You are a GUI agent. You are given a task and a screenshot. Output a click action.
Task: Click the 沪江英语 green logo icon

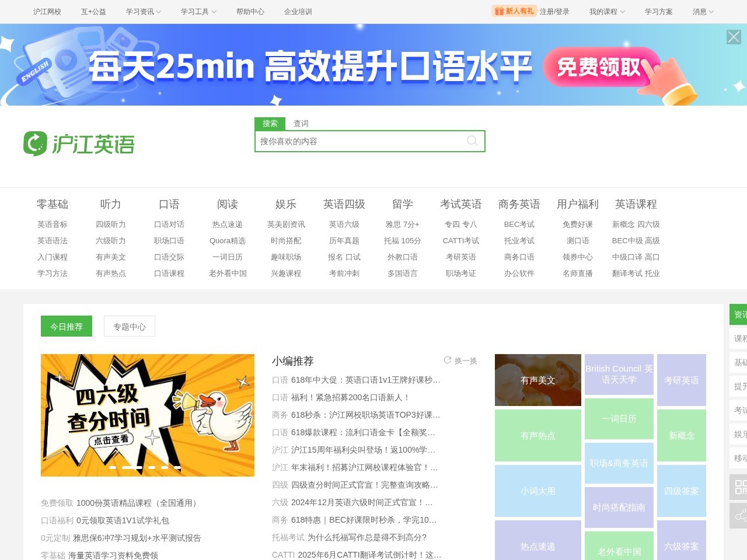[36, 142]
